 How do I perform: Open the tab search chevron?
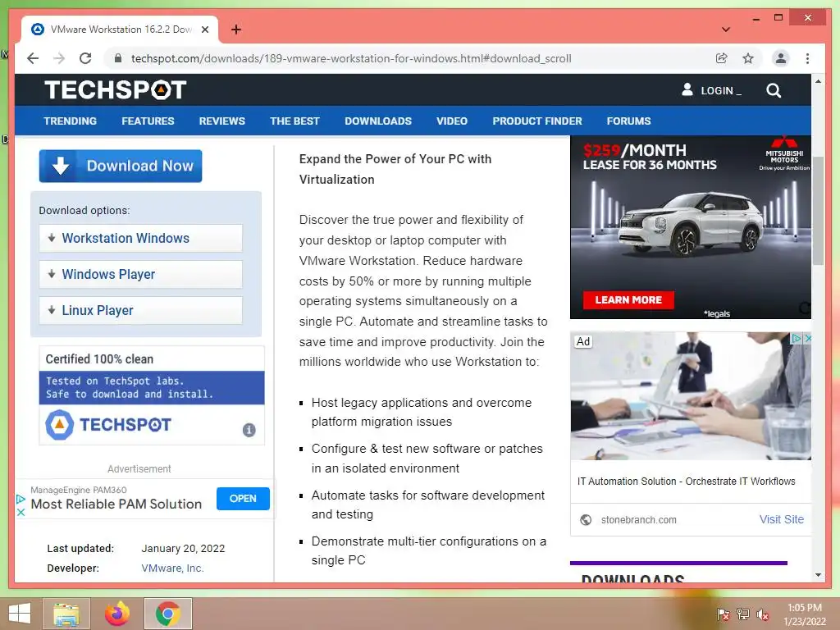tap(726, 30)
